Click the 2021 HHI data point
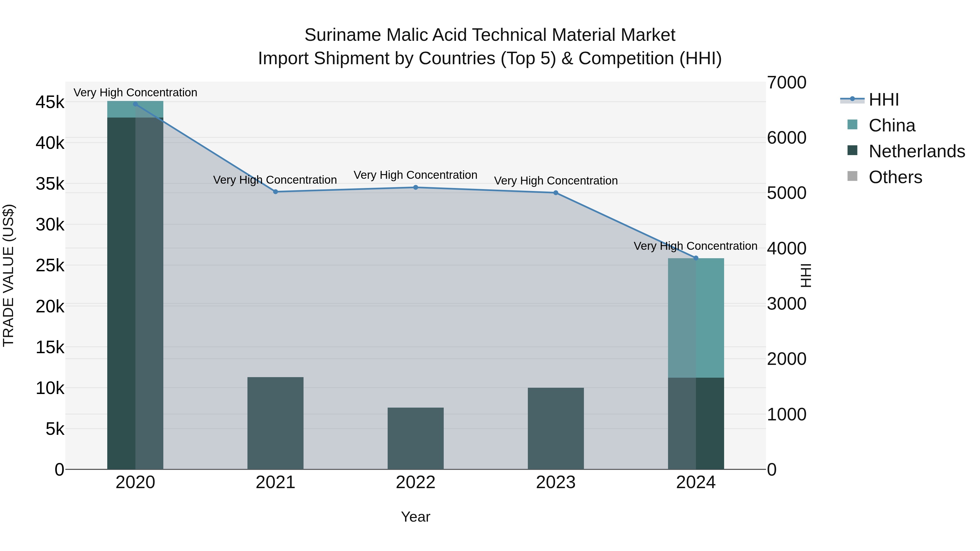980x551 pixels. (x=275, y=192)
